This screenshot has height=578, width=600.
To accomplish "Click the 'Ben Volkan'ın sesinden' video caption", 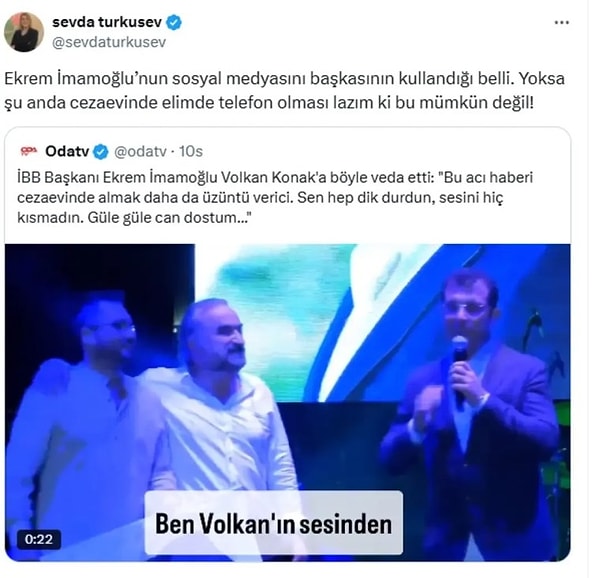I will (x=274, y=523).
